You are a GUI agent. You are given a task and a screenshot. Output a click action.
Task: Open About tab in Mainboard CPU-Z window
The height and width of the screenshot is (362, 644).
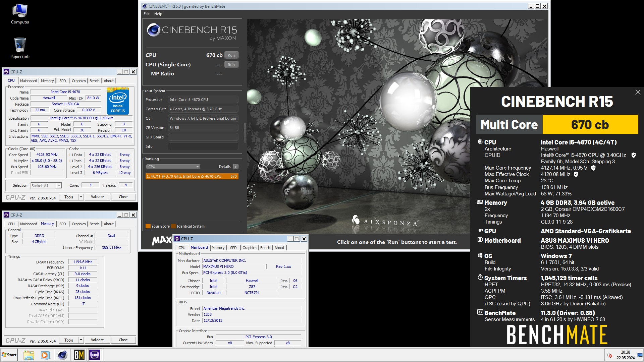click(x=279, y=248)
